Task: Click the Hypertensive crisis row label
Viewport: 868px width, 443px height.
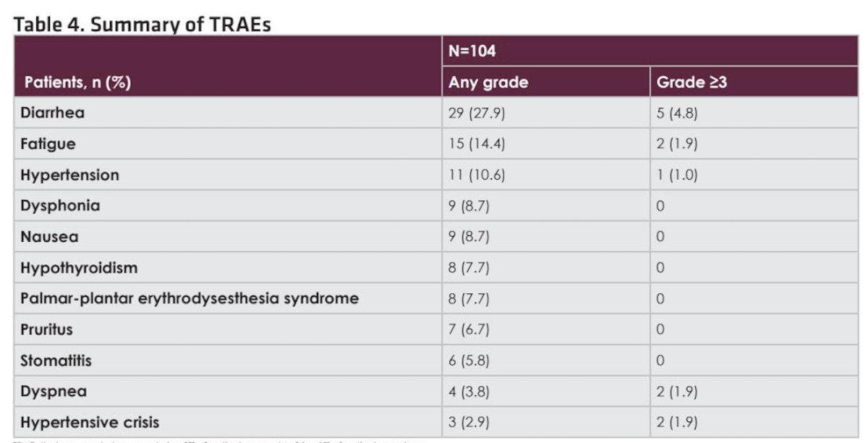Action: (x=90, y=422)
